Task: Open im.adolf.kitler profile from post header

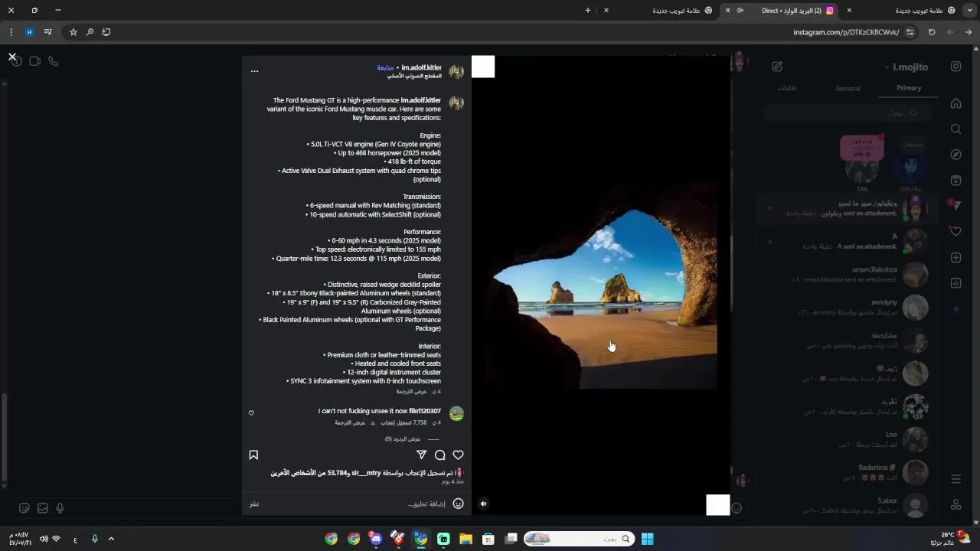Action: 421,67
